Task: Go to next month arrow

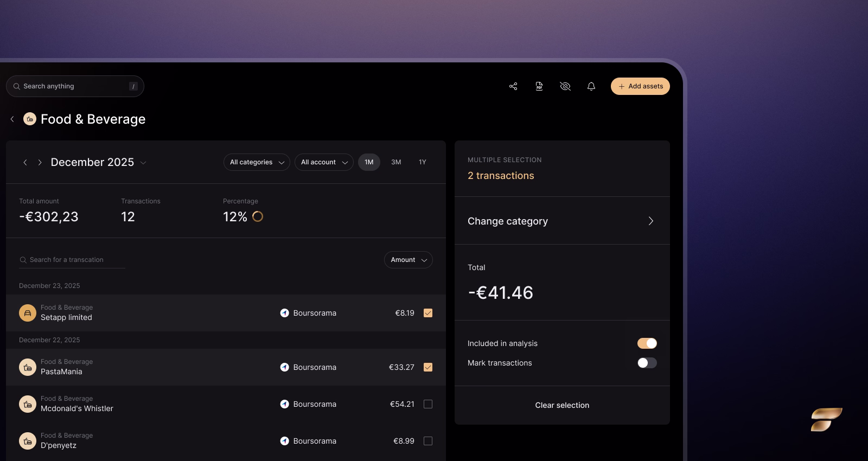Action: click(x=40, y=163)
